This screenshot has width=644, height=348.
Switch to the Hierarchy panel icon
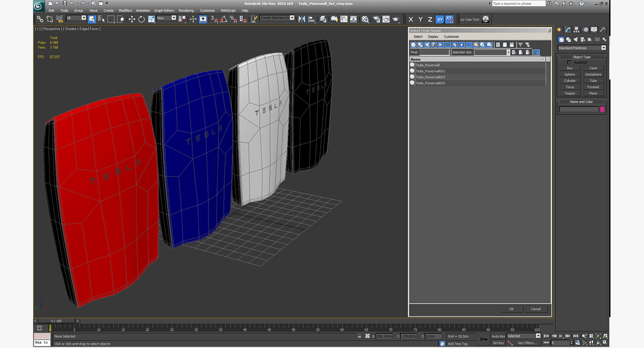(577, 30)
